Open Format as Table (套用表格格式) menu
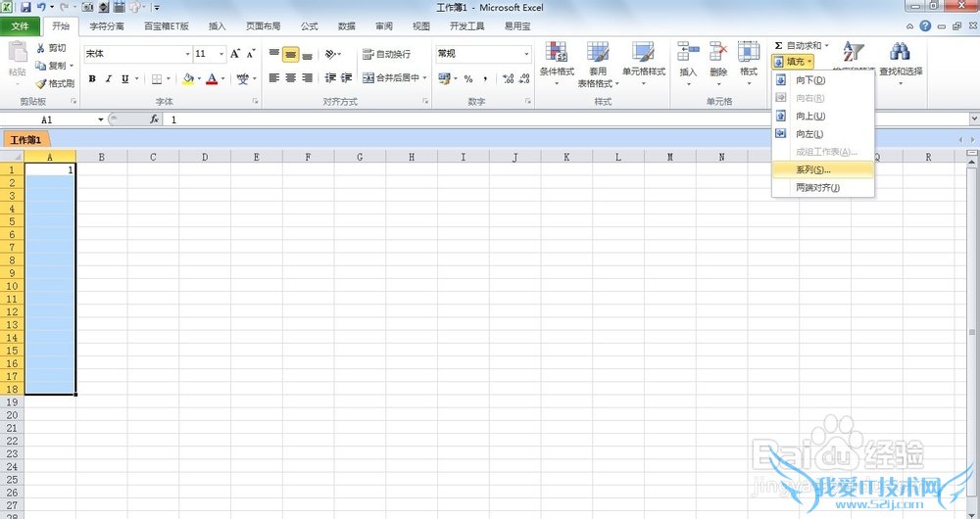The image size is (980, 519). [598, 64]
